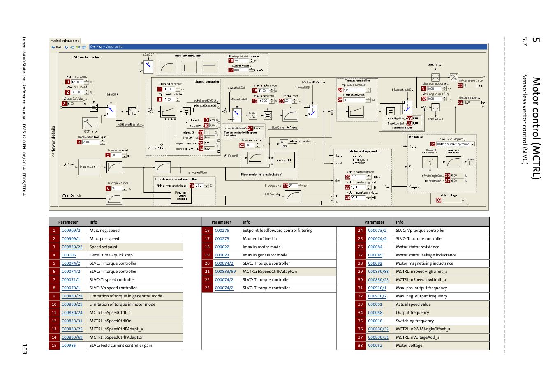This screenshot has height=392, width=555.
Task: Click the Ti torque controller field marked 6
Action: (116, 189)
